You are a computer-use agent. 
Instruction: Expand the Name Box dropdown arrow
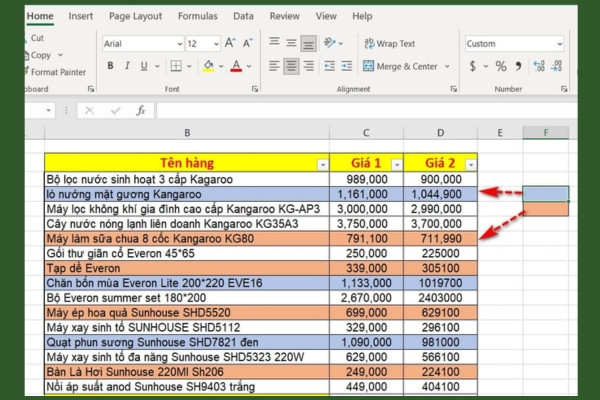49,111
